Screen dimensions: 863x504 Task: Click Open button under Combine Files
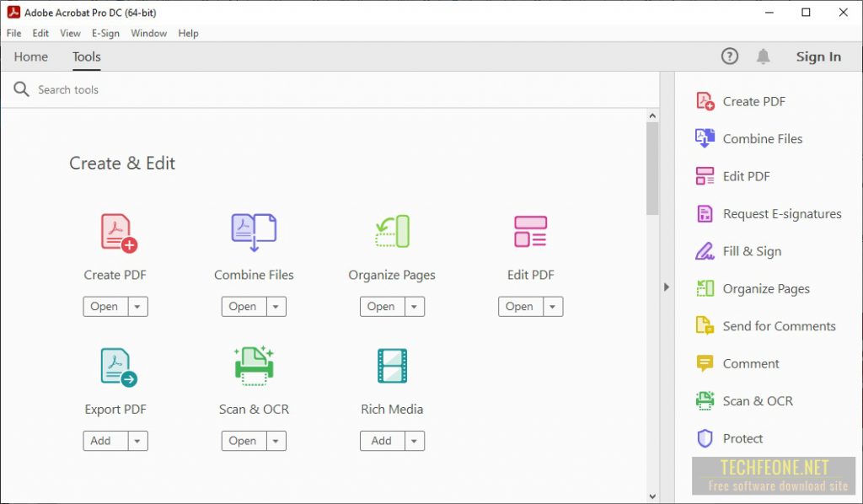(244, 307)
